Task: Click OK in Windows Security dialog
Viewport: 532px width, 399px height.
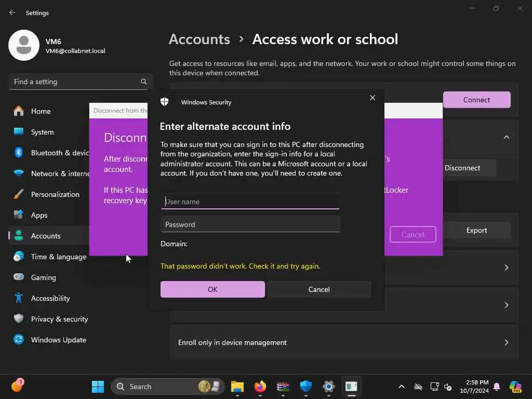Action: click(x=212, y=289)
